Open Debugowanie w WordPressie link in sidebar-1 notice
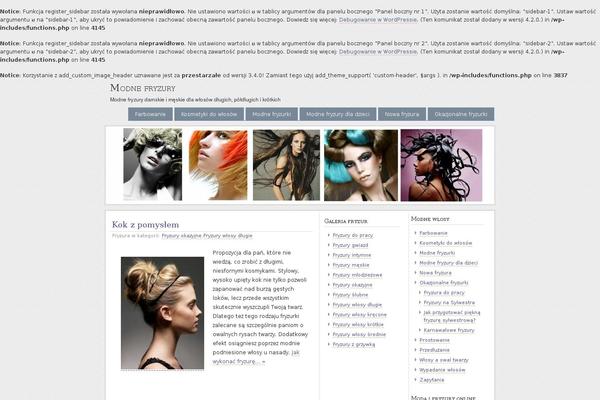The width and height of the screenshot is (600, 400). tap(378, 20)
